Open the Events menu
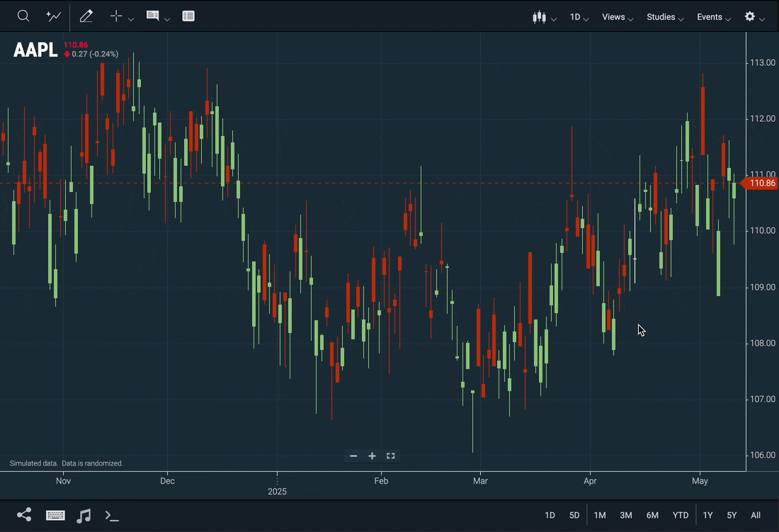The width and height of the screenshot is (779, 532). (x=714, y=17)
